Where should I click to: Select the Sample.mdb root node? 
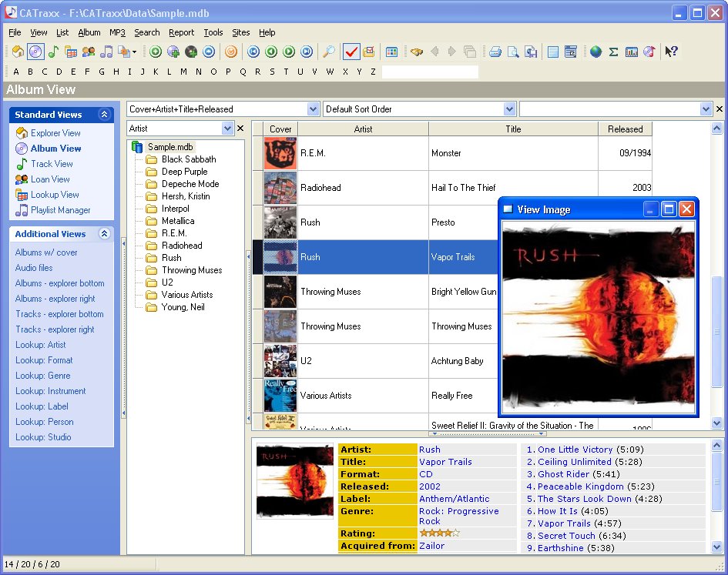tap(170, 147)
